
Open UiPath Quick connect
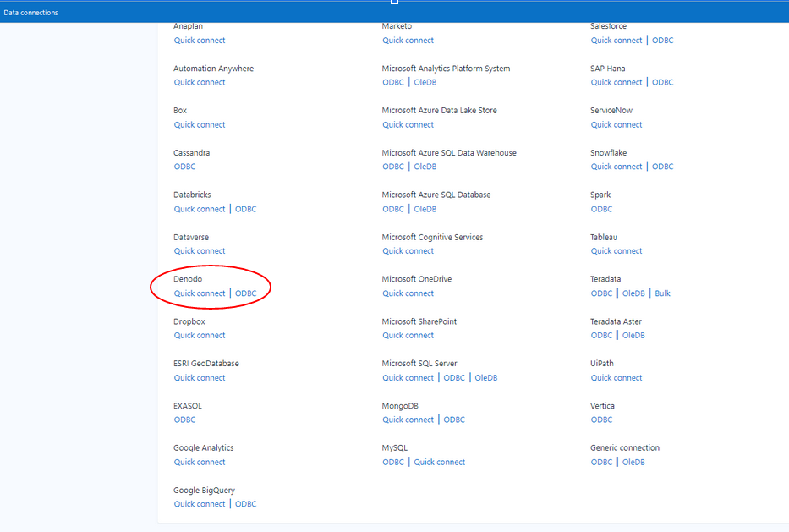point(616,377)
